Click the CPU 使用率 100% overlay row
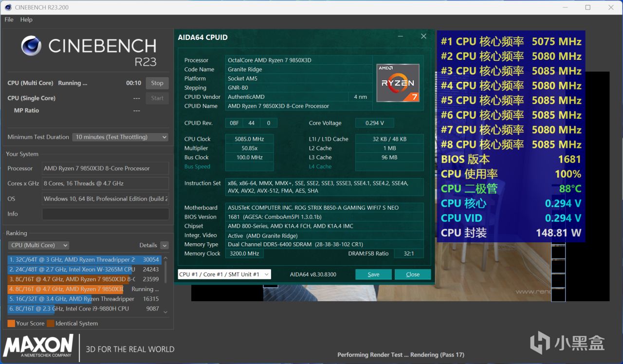Image resolution: width=623 pixels, height=364 pixels. pyautogui.click(x=511, y=174)
